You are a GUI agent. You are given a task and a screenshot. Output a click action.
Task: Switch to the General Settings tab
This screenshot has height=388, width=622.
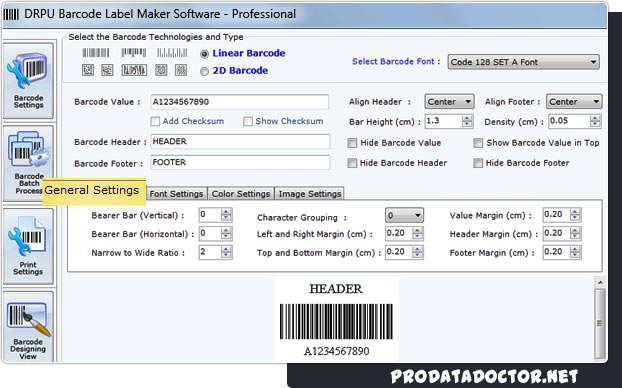tap(94, 192)
